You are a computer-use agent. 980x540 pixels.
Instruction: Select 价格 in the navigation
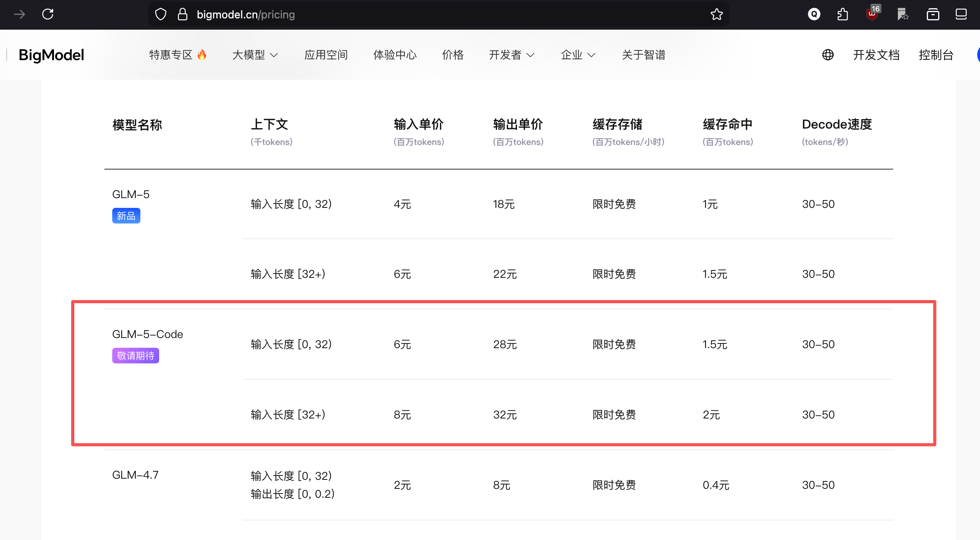click(453, 55)
